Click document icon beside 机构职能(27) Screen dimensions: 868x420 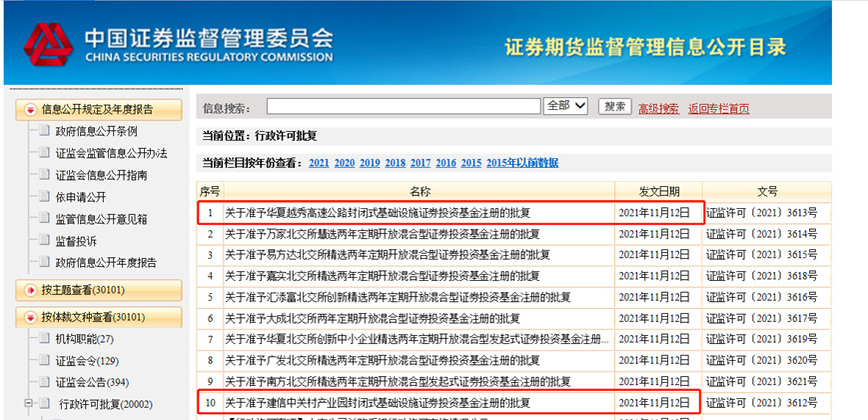point(43,339)
